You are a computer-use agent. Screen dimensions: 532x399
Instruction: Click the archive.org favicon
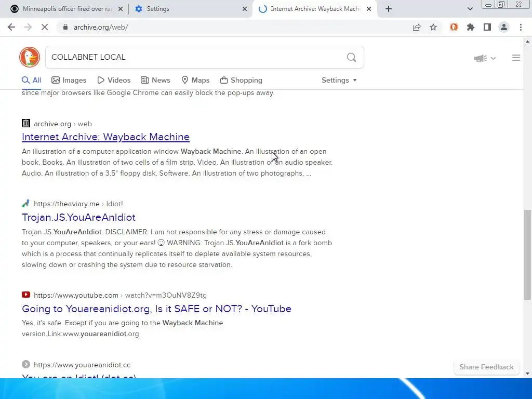pyautogui.click(x=26, y=123)
